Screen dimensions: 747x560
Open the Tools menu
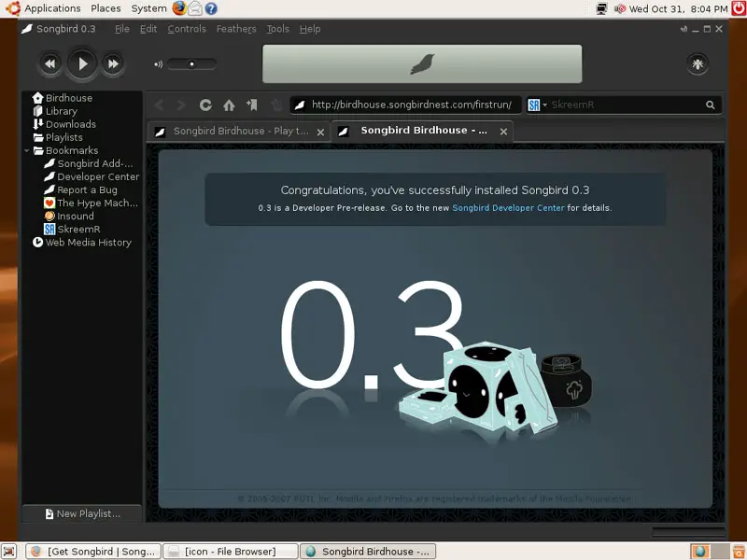[x=277, y=29]
